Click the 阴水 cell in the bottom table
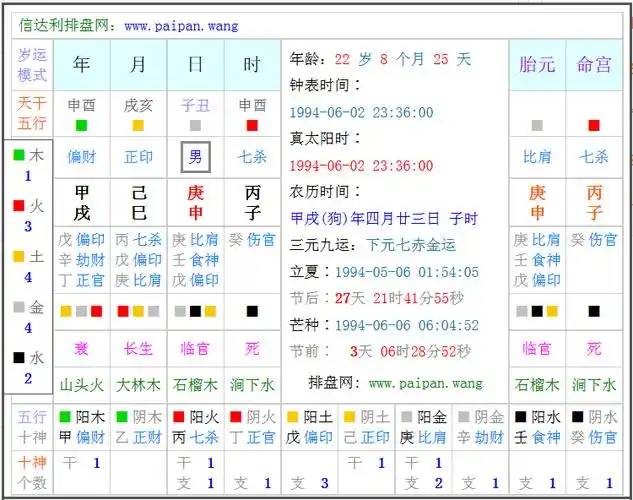 [x=594, y=417]
